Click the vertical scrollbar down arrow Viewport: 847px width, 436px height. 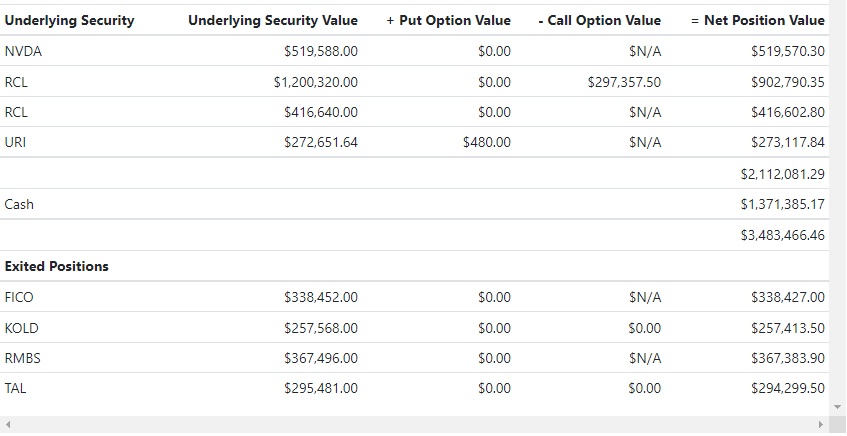tap(838, 407)
